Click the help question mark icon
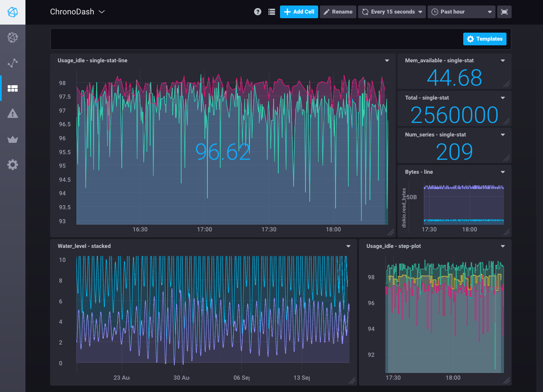 pyautogui.click(x=258, y=12)
